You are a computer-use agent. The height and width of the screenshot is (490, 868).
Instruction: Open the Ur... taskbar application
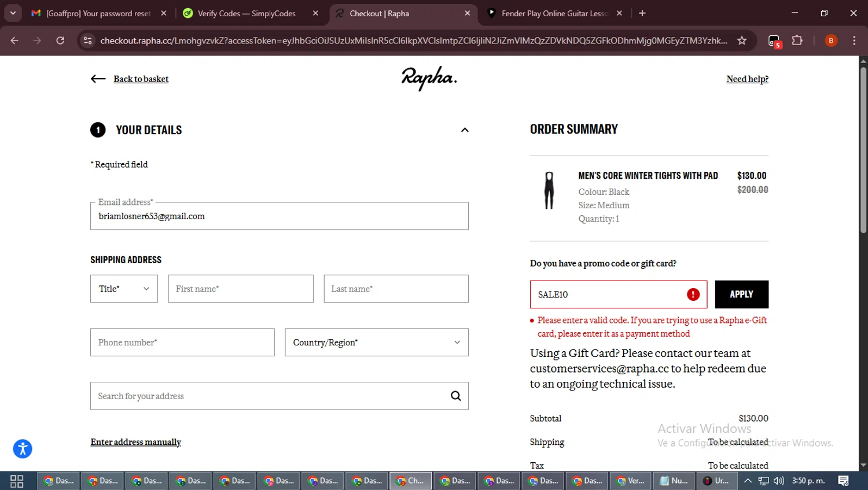718,481
